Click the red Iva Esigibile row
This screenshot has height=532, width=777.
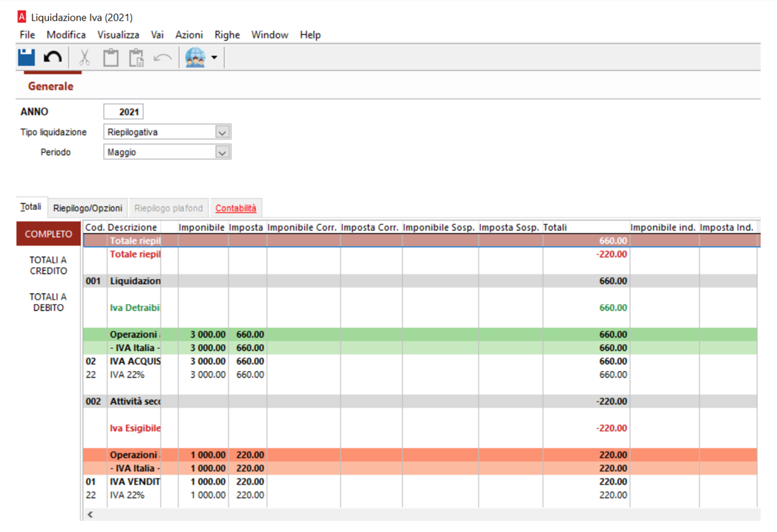tap(420, 428)
